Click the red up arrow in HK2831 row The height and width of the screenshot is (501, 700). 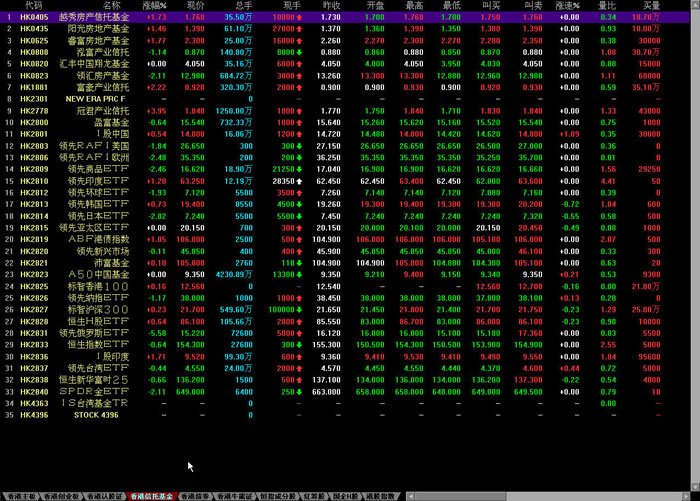pyautogui.click(x=301, y=332)
